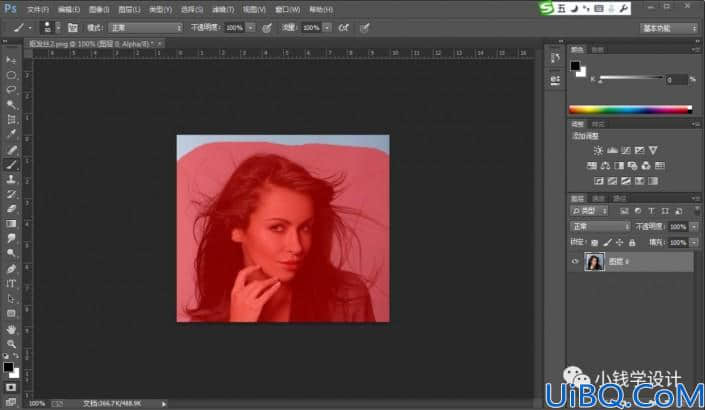The image size is (705, 410).
Task: Open the workspace switcher dropdown
Action: point(669,28)
